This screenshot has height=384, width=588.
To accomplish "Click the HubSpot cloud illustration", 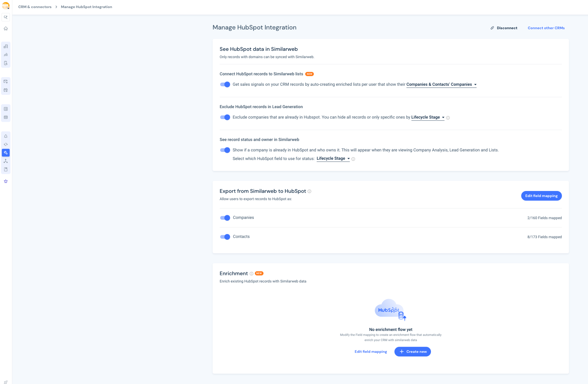I will click(x=390, y=310).
